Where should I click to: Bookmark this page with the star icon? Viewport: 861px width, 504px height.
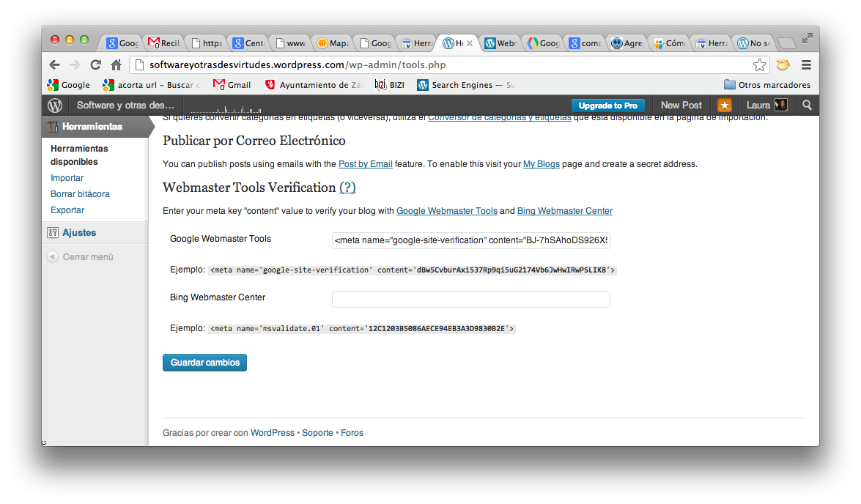(760, 64)
